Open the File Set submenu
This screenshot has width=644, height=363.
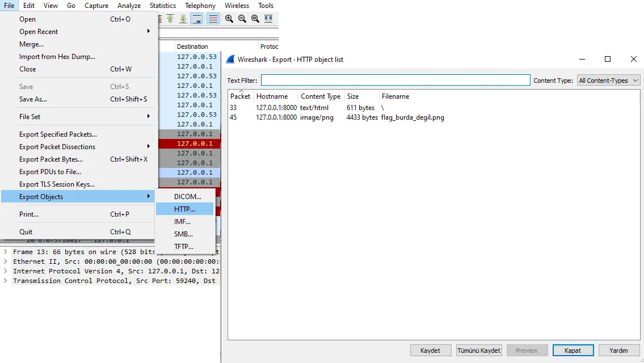(x=79, y=117)
